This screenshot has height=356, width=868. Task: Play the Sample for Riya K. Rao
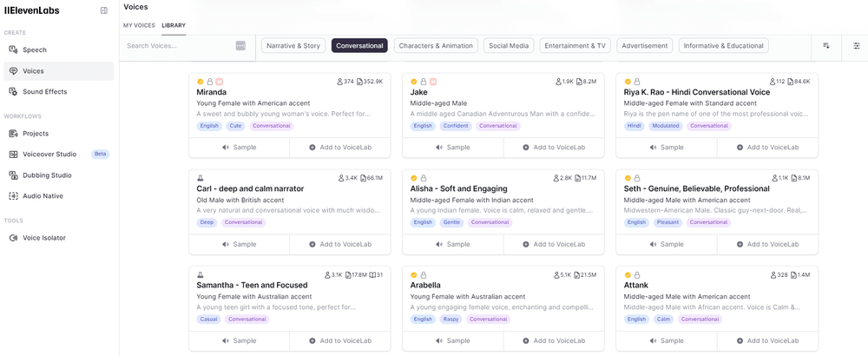667,148
